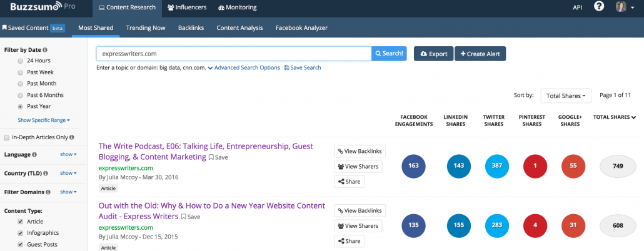Click Facebook engagements circle showing 135
This screenshot has height=251, width=644.
(x=413, y=225)
